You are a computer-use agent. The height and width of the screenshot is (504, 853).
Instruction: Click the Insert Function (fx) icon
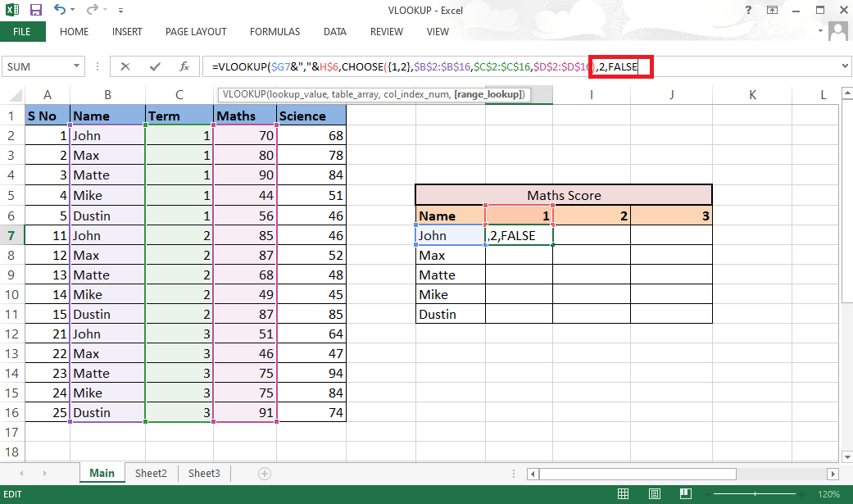[184, 66]
